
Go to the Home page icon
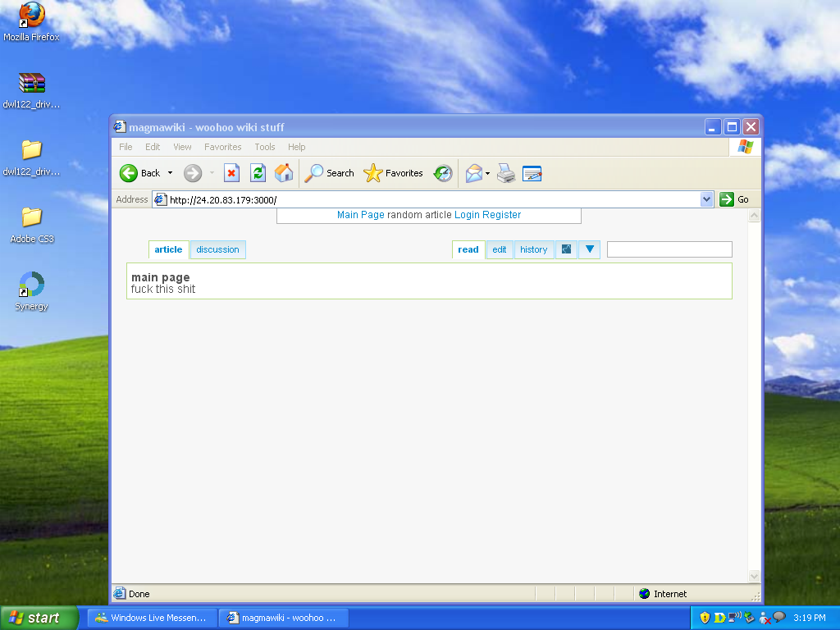point(284,173)
